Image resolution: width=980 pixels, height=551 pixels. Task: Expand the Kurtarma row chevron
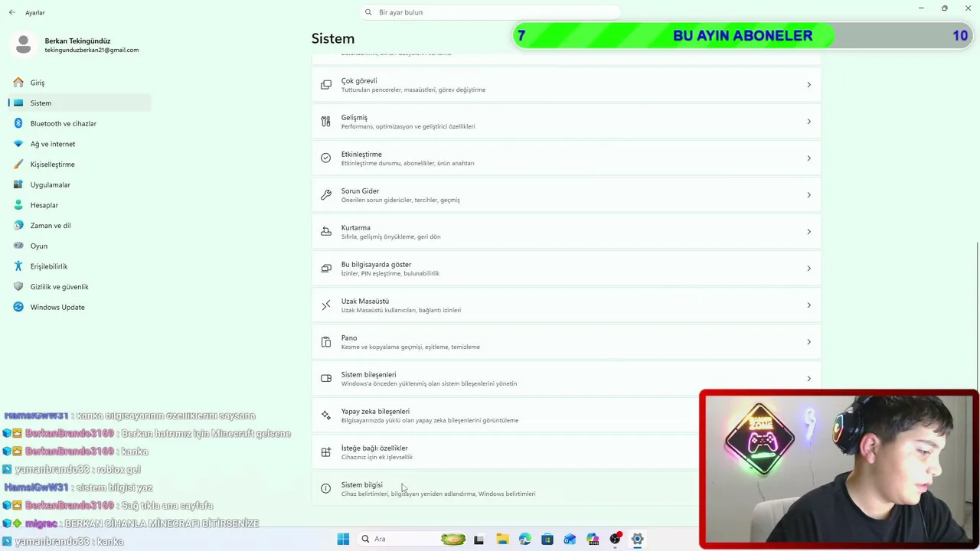(808, 231)
